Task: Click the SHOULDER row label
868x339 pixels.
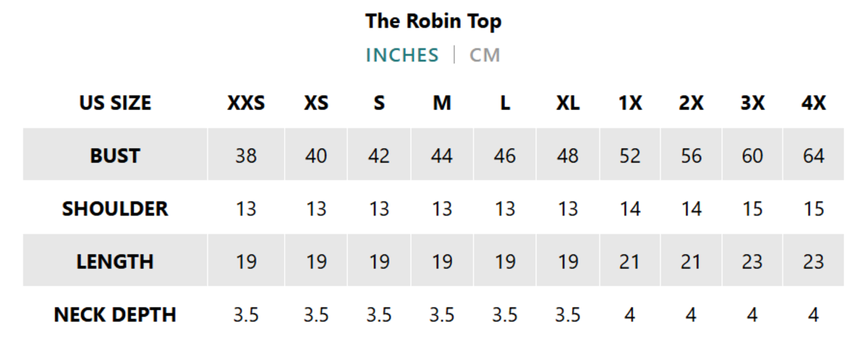Action: (x=115, y=208)
